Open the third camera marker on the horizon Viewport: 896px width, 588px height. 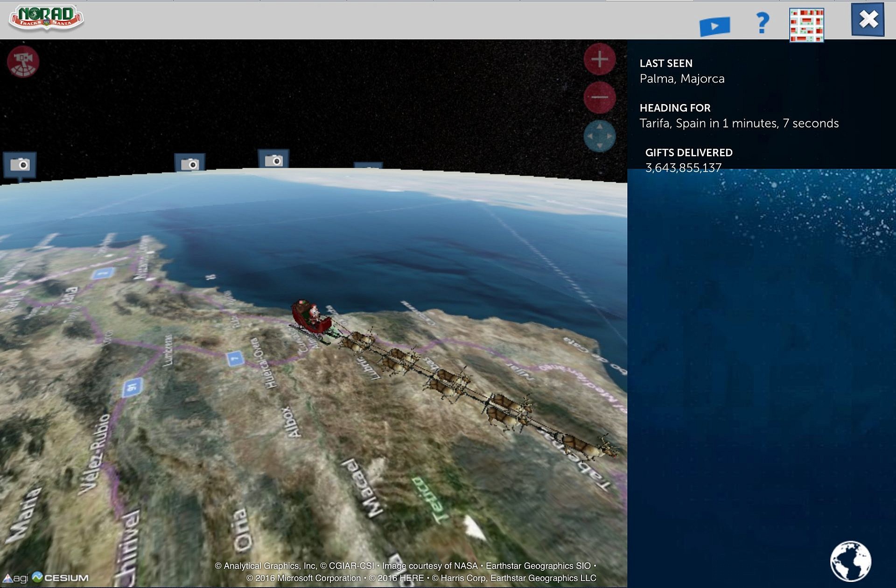coord(274,160)
